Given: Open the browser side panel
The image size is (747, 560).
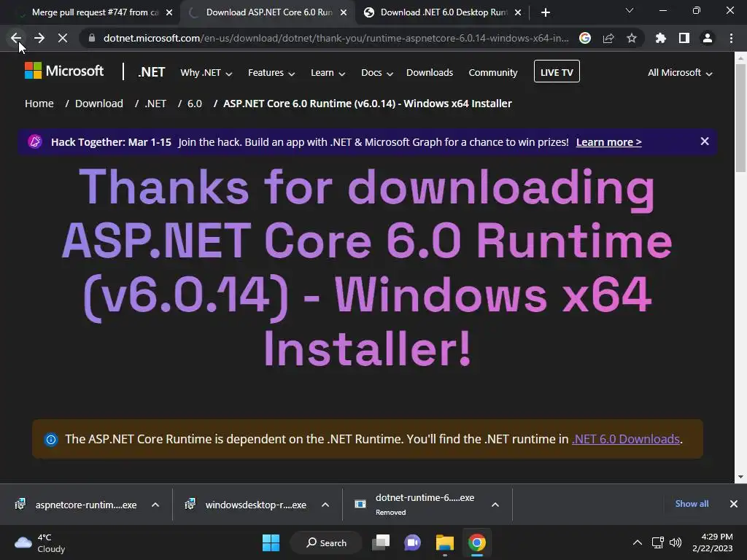Looking at the screenshot, I should click(x=684, y=38).
